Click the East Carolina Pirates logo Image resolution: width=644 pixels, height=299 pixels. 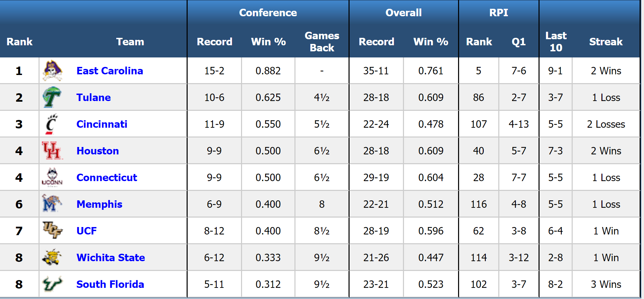(x=52, y=71)
